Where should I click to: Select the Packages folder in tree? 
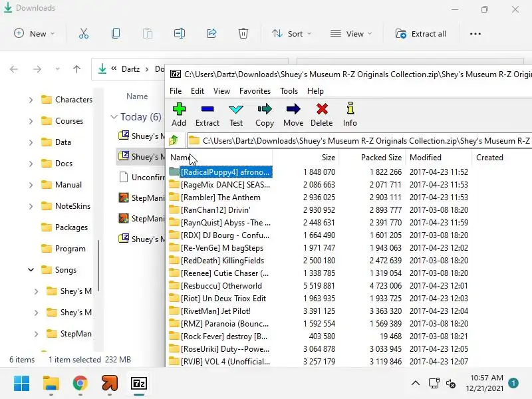(x=64, y=227)
